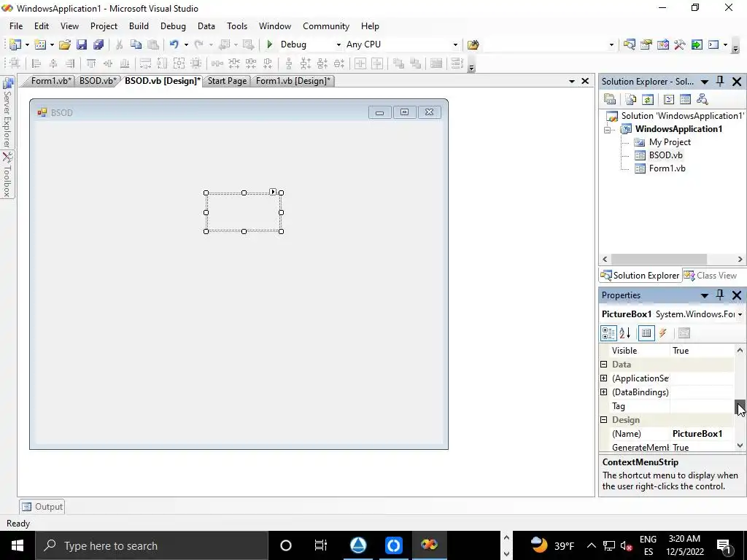Click View Class Diagram icon in Solution Explorer
747x560 pixels.
pyautogui.click(x=703, y=99)
